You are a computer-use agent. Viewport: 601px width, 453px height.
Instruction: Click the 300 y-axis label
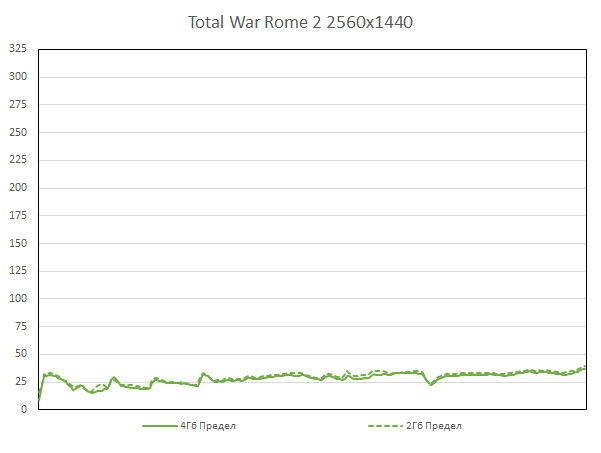tap(17, 76)
